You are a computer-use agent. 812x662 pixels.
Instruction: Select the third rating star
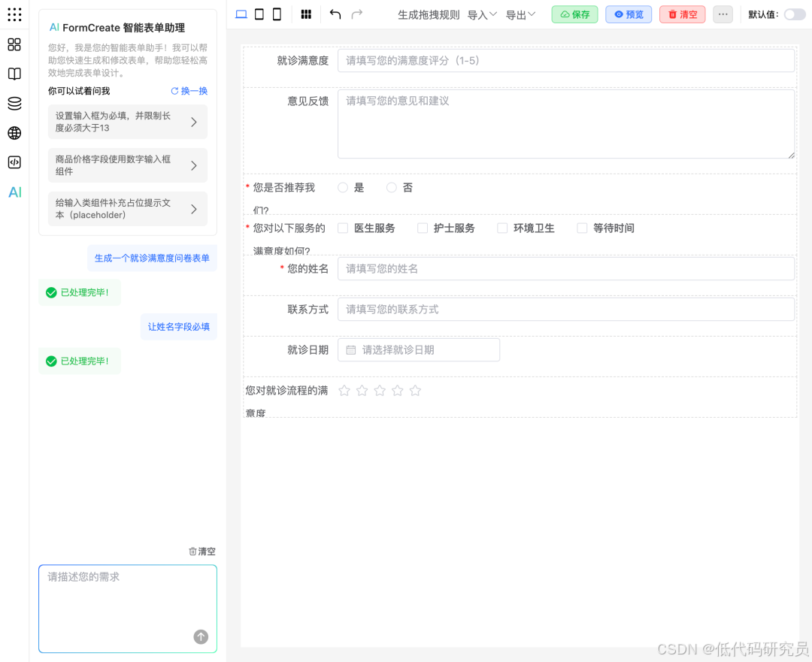click(x=380, y=391)
